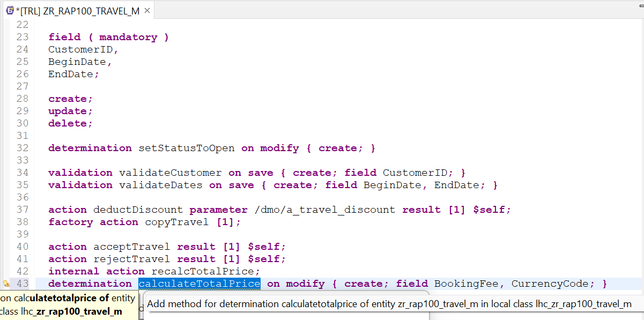Click line number 32 in the gutter

coord(23,148)
